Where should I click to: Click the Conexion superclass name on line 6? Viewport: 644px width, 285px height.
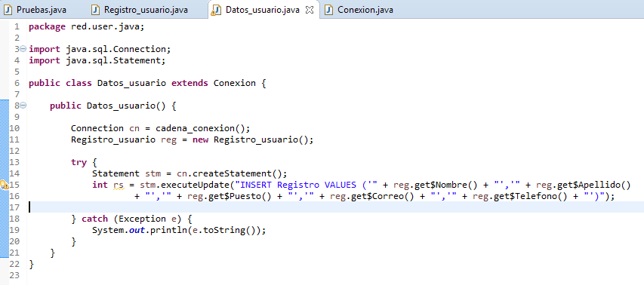click(235, 83)
